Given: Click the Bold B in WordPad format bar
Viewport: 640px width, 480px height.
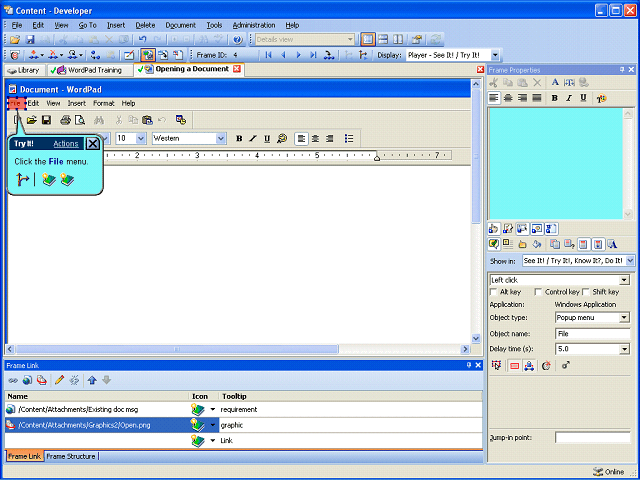Looking at the screenshot, I should click(239, 138).
